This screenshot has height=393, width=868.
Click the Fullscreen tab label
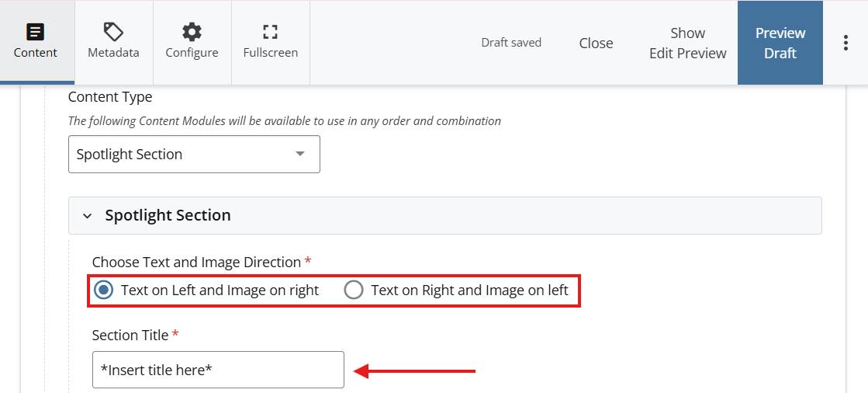point(270,53)
